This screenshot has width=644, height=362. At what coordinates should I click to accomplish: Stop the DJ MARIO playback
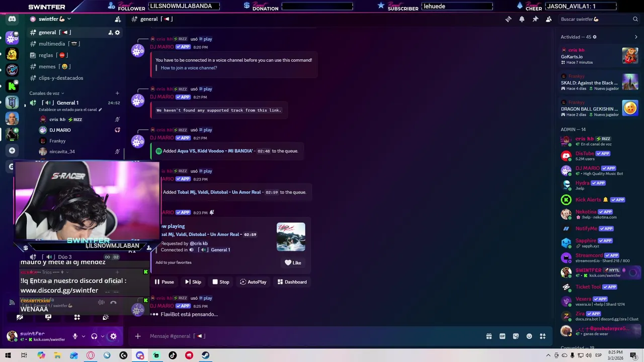click(x=220, y=282)
